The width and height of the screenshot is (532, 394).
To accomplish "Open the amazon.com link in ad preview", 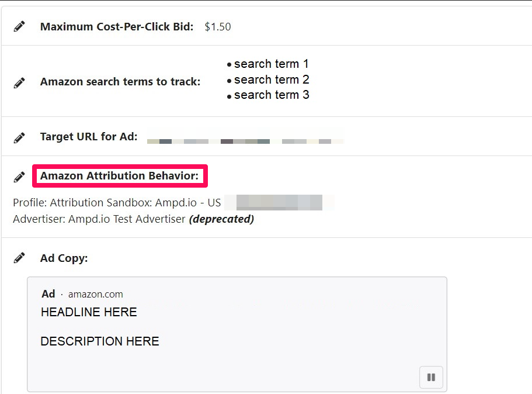I will click(x=96, y=294).
